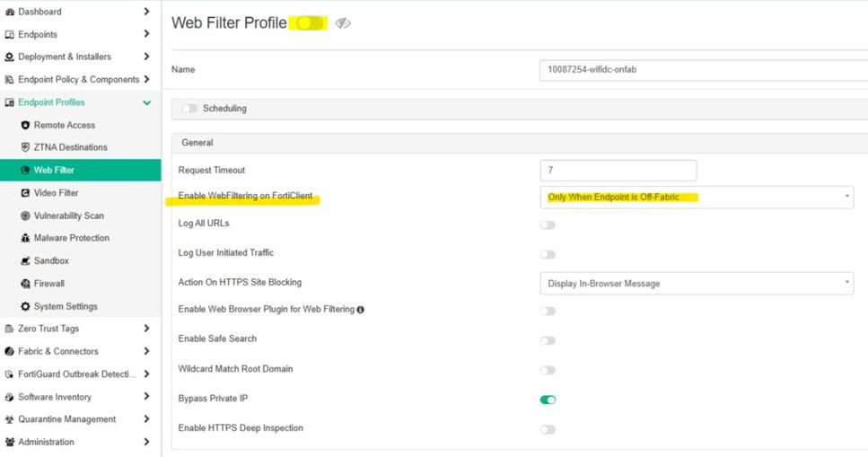Click the Video Filter icon

(26, 193)
